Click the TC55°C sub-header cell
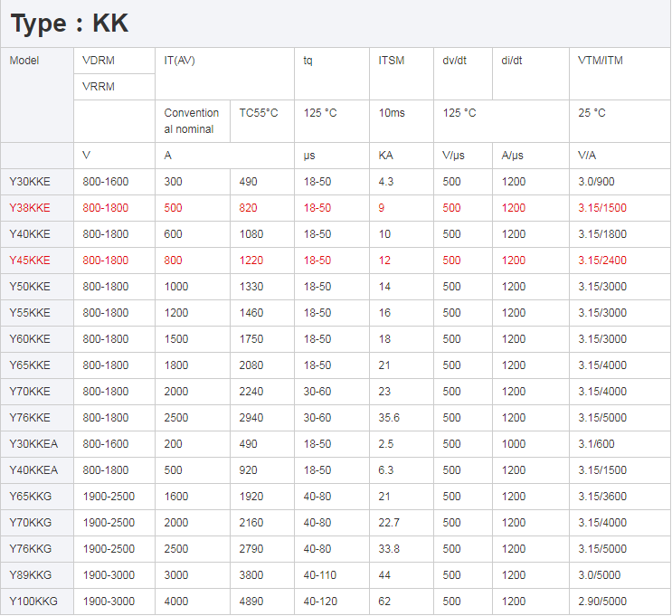The height and width of the screenshot is (616, 672). click(259, 113)
